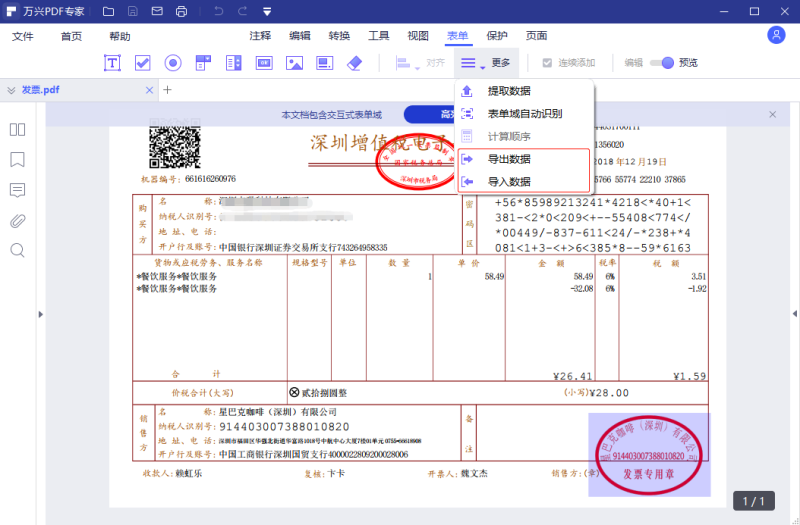The width and height of the screenshot is (800, 525).
Task: Open the attachments paperclip panel
Action: (17, 221)
